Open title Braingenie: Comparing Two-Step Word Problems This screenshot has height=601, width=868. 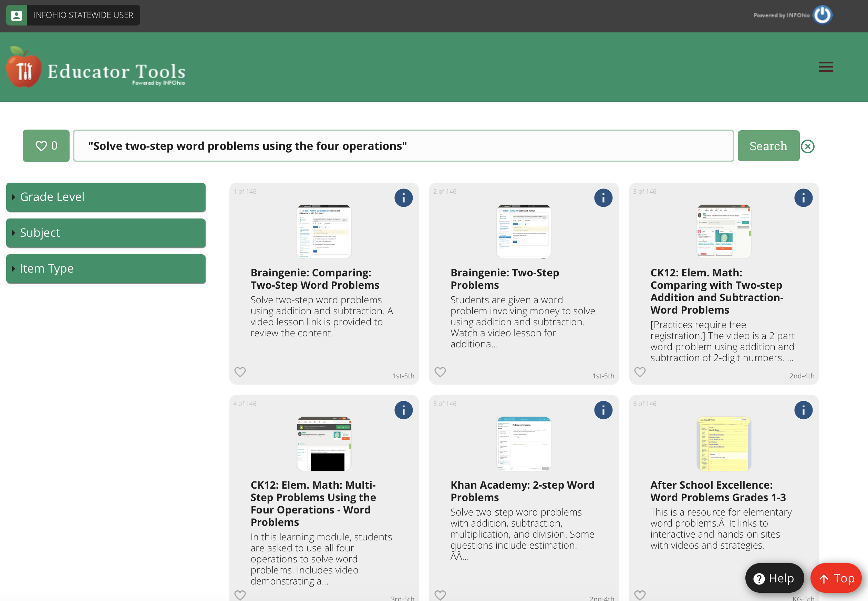tap(315, 279)
